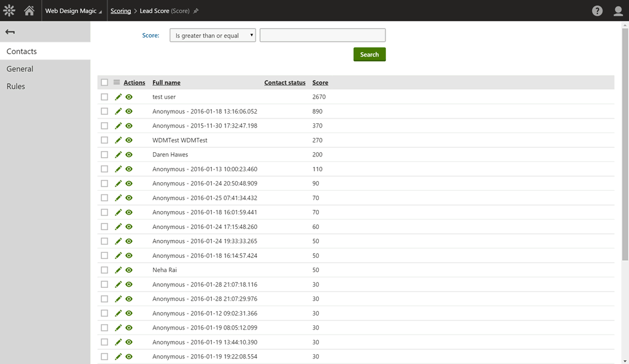Click the back arrow in sidebar
This screenshot has width=629, height=364.
pyautogui.click(x=10, y=32)
